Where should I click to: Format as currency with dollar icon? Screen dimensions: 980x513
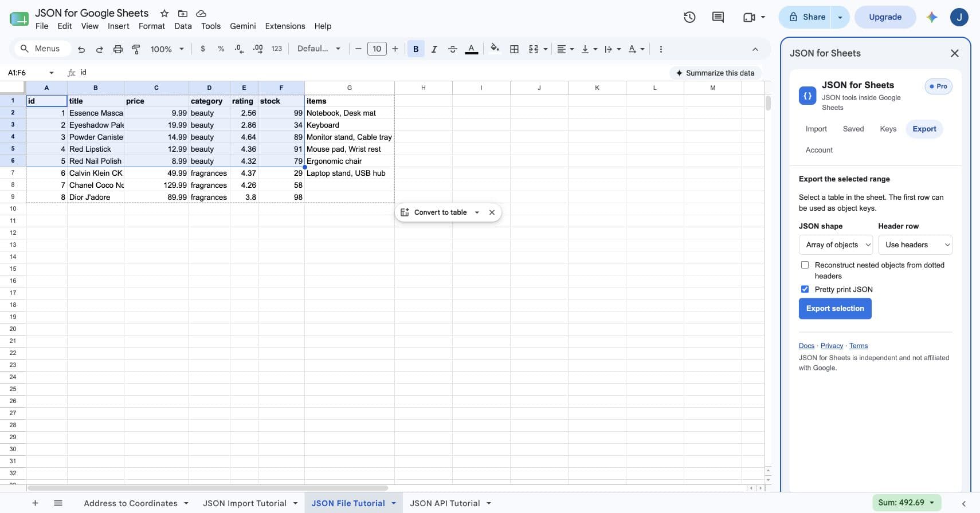click(202, 49)
